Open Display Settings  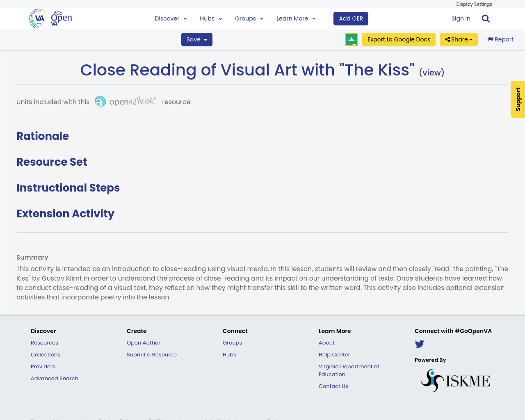tap(474, 4)
